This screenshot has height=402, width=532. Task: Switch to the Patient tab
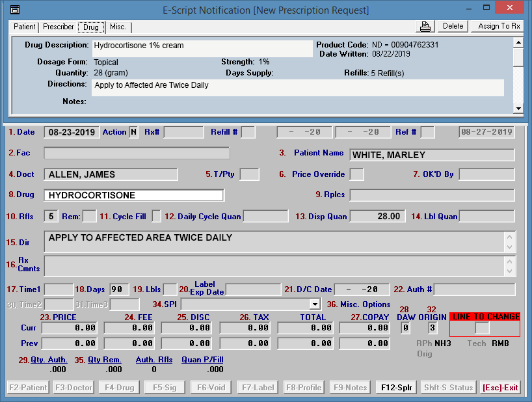[x=25, y=27]
